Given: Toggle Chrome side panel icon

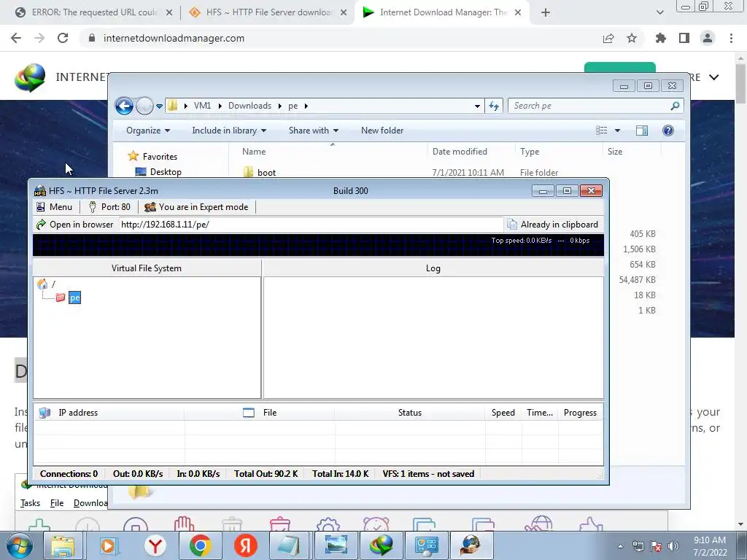Looking at the screenshot, I should coord(684,38).
